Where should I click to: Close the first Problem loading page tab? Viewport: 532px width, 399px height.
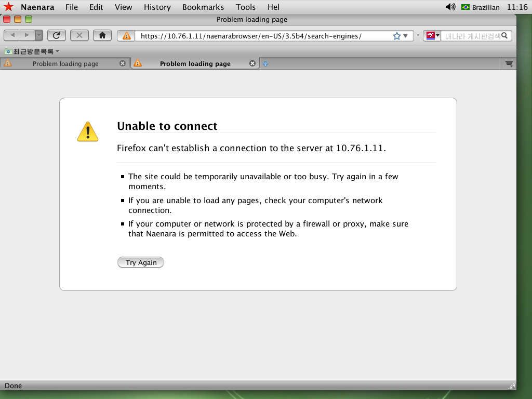(123, 63)
